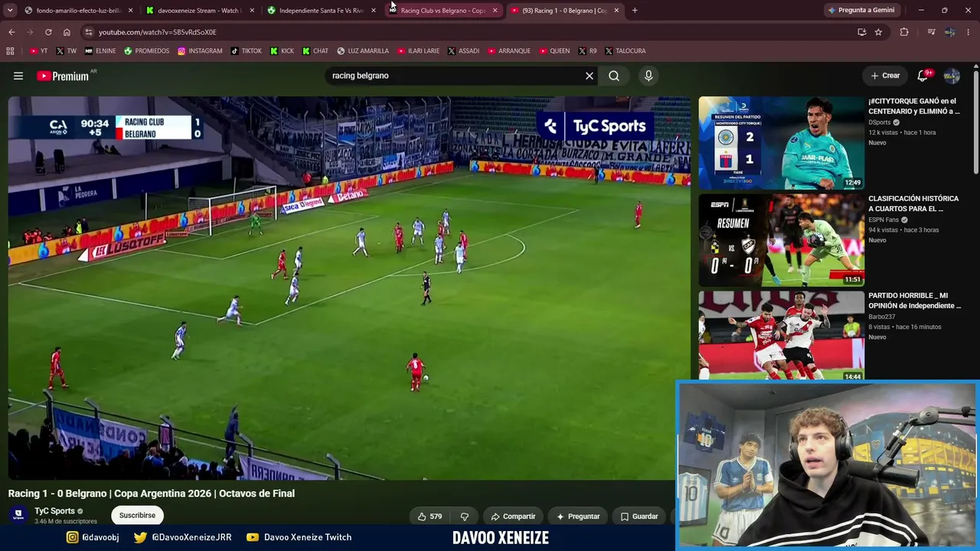Open the ESPN Fans channel name

[x=884, y=220]
